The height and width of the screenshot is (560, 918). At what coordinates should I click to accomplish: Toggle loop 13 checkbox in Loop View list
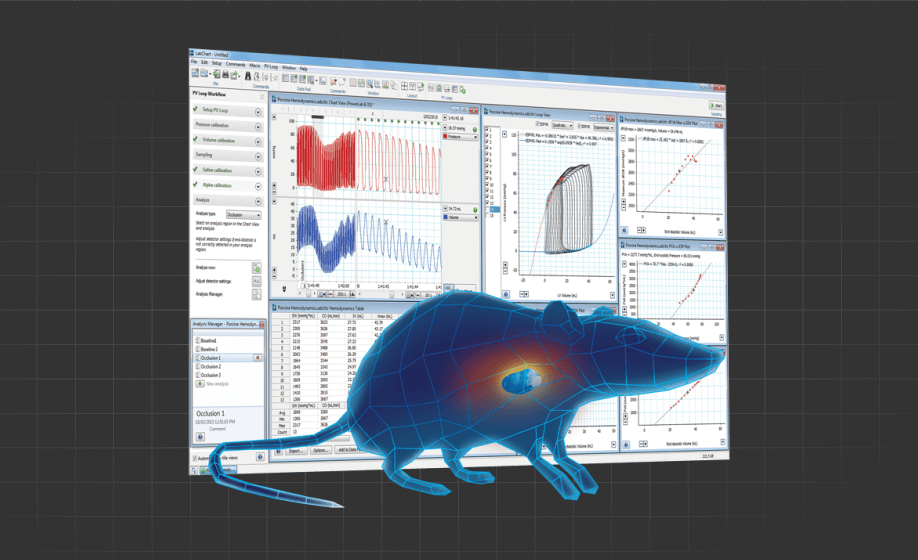[487, 202]
